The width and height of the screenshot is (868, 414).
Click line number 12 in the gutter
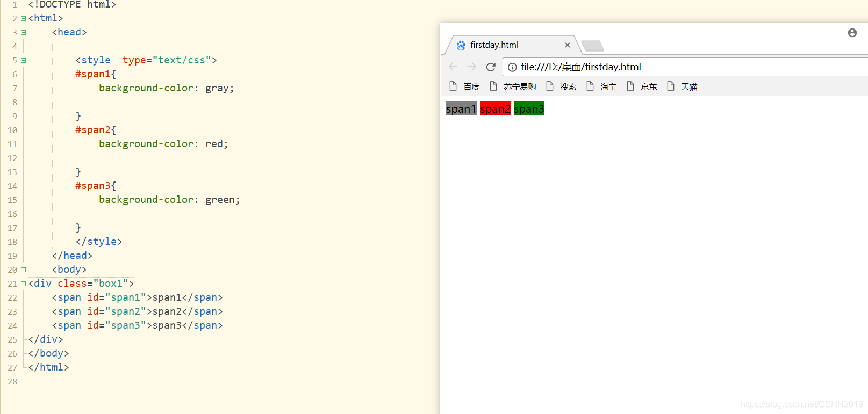pyautogui.click(x=12, y=158)
